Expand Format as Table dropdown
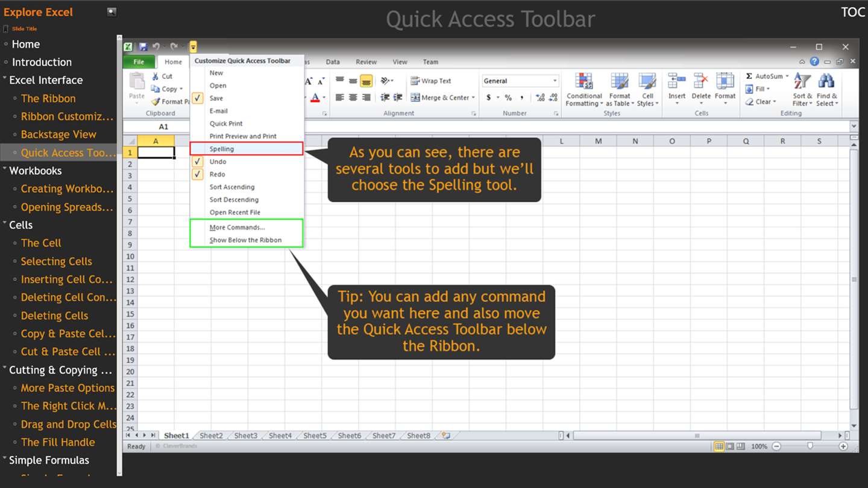The height and width of the screenshot is (488, 868). pos(620,90)
